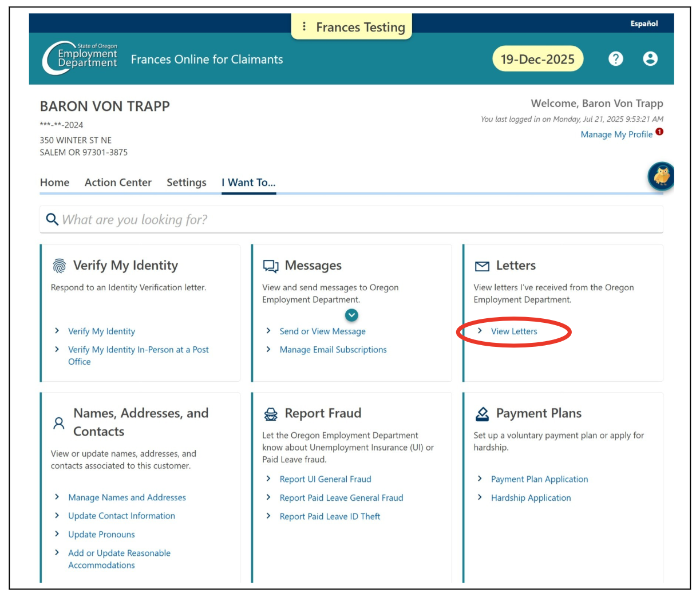
Task: Open Update Pronouns link
Action: [x=101, y=535]
